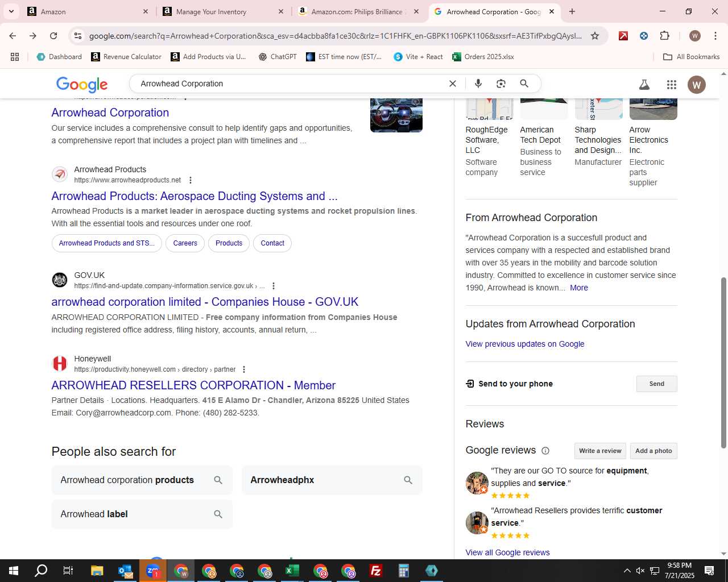Open View all Google reviews link

coord(507,552)
